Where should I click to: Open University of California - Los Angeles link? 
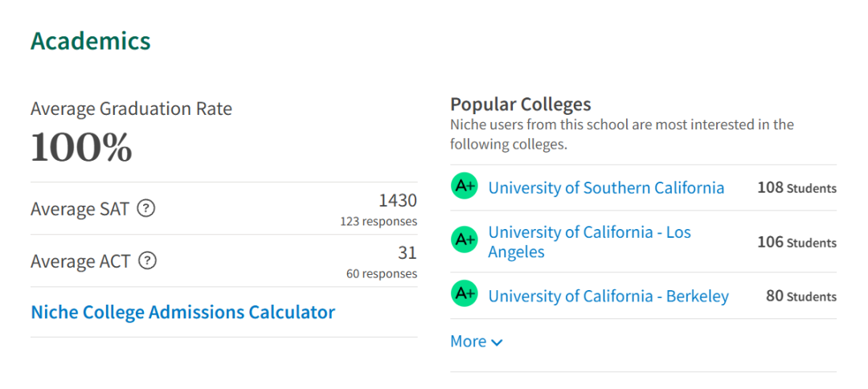590,242
